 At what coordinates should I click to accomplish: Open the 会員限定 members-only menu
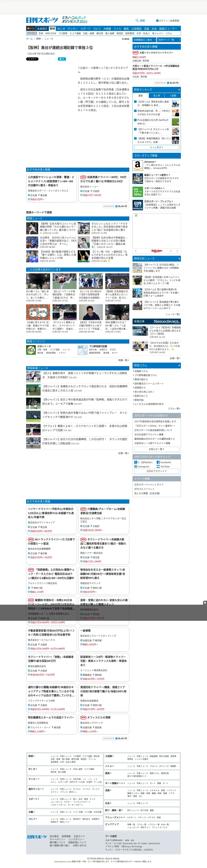pyautogui.click(x=42, y=29)
